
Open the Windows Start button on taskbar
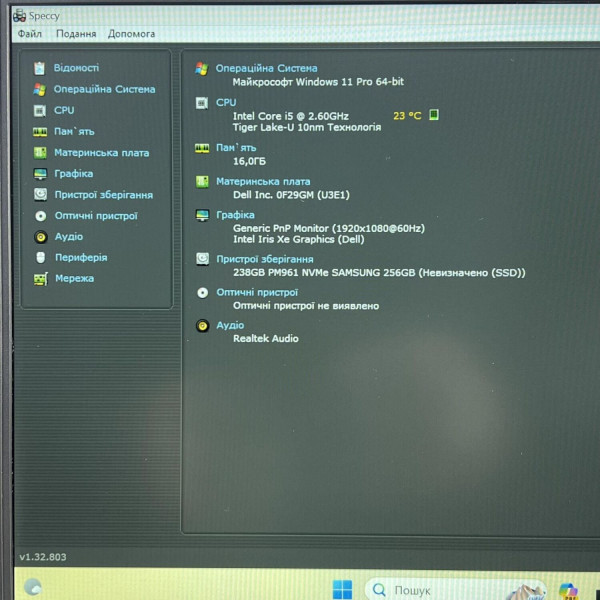pos(342,590)
